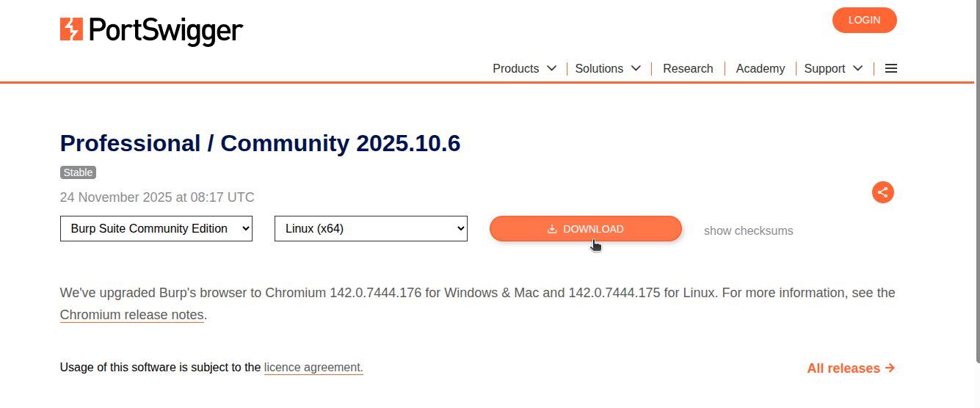Click the page vertical scrollbar
The width and height of the screenshot is (980, 408).
click(976, 183)
